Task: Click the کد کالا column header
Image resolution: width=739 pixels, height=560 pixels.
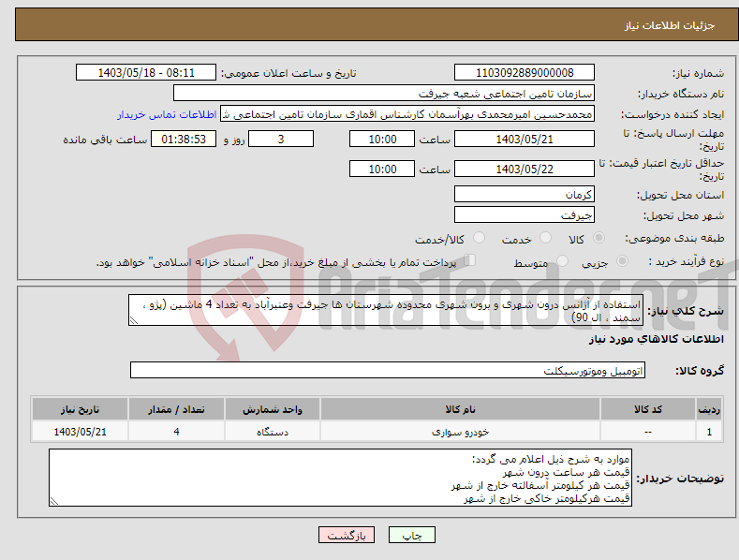Action: (x=648, y=409)
